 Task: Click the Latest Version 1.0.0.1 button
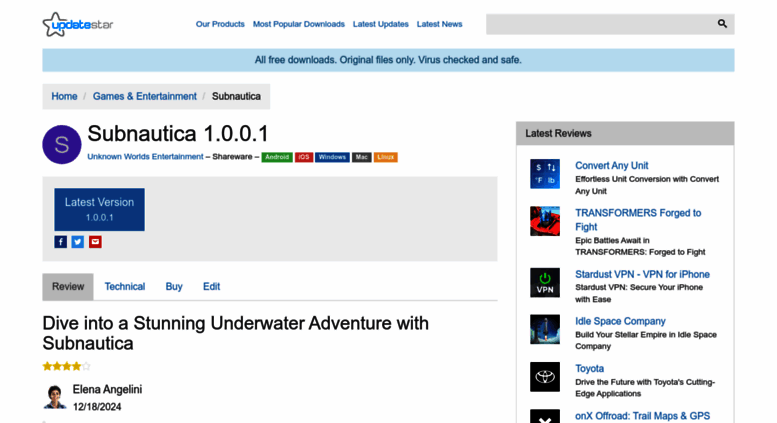pos(100,209)
